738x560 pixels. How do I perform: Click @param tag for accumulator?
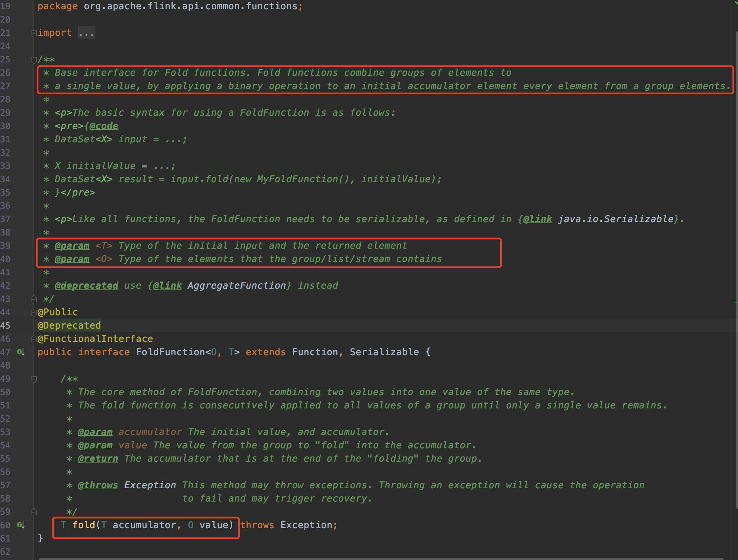95,432
